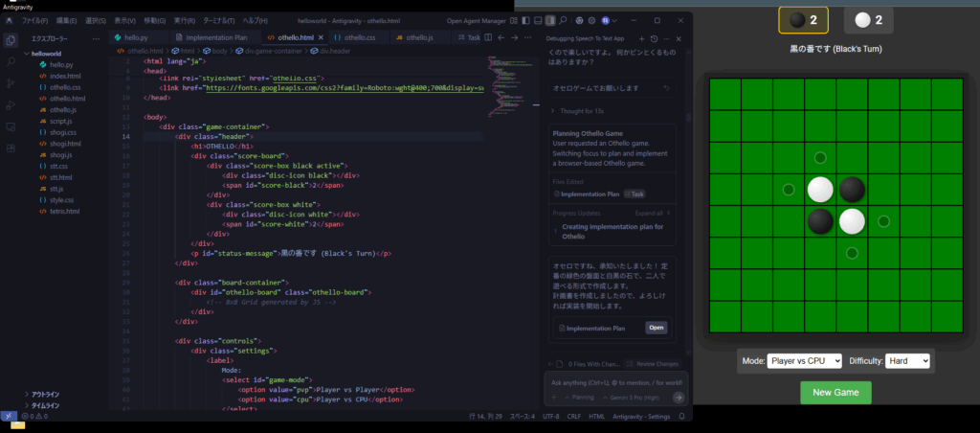Toggle the agent side panel layout icon
The image size is (980, 433).
(x=550, y=19)
